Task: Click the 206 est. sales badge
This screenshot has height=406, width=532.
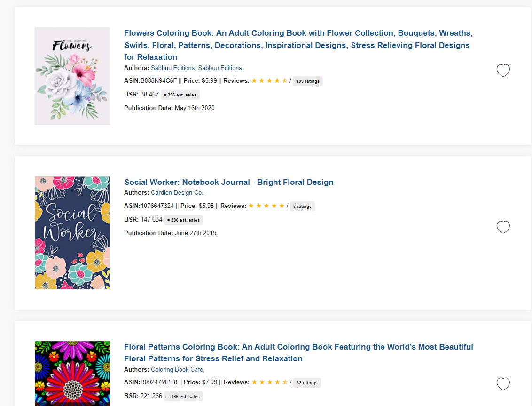Action: click(x=184, y=220)
